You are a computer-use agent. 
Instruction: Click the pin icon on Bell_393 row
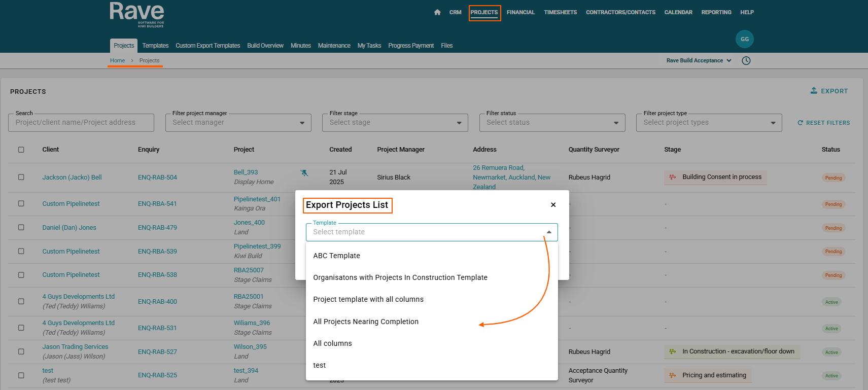[x=304, y=173]
